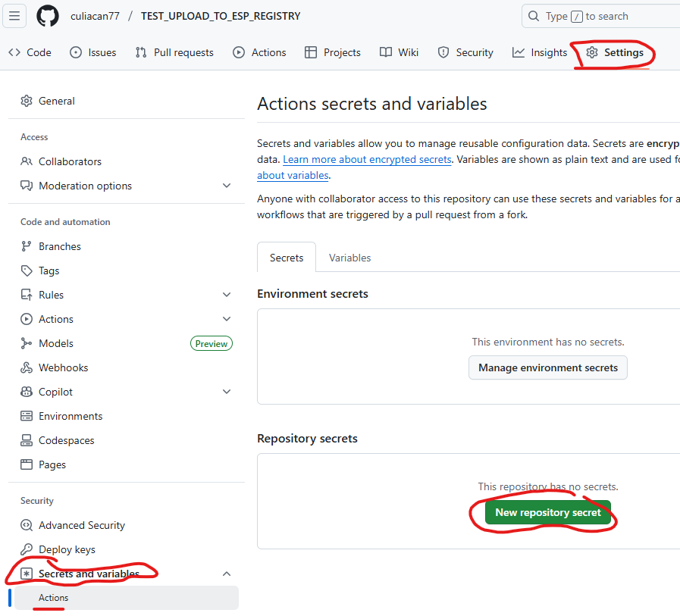Click the Deploy keys key icon
Viewport: 680px width, 616px height.
[27, 549]
